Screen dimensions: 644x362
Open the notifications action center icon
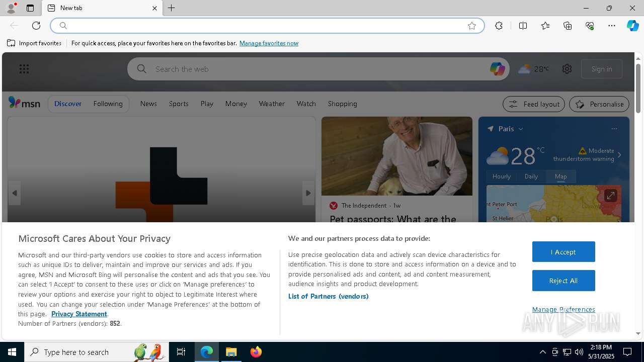(x=627, y=352)
